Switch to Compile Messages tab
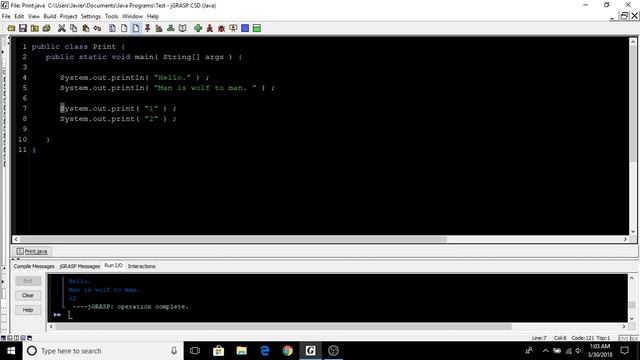The image size is (640, 360). (34, 266)
